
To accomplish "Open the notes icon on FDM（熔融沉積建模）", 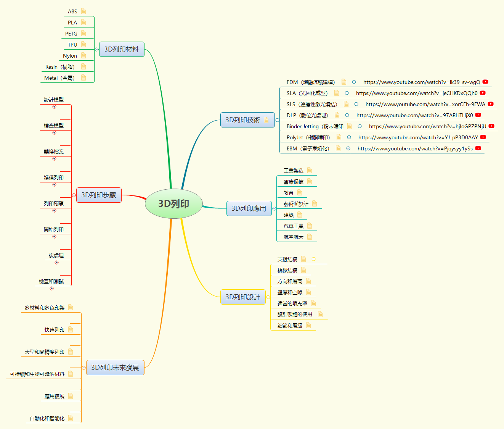I will (343, 82).
